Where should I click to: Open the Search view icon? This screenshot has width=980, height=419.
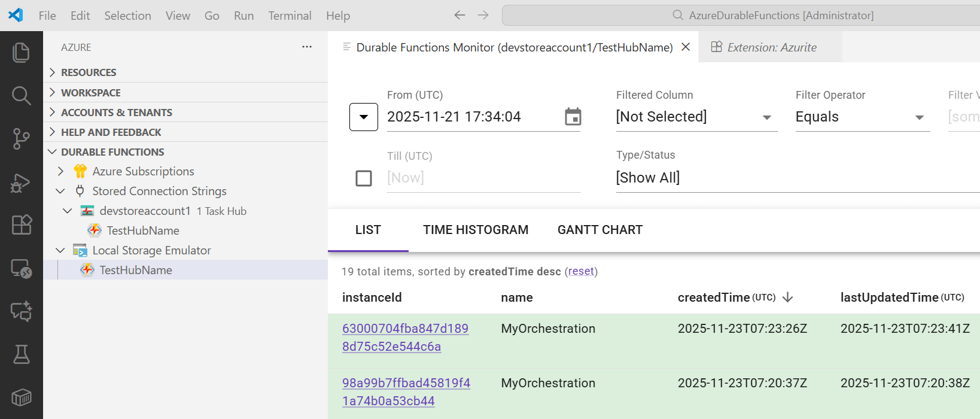click(x=21, y=96)
